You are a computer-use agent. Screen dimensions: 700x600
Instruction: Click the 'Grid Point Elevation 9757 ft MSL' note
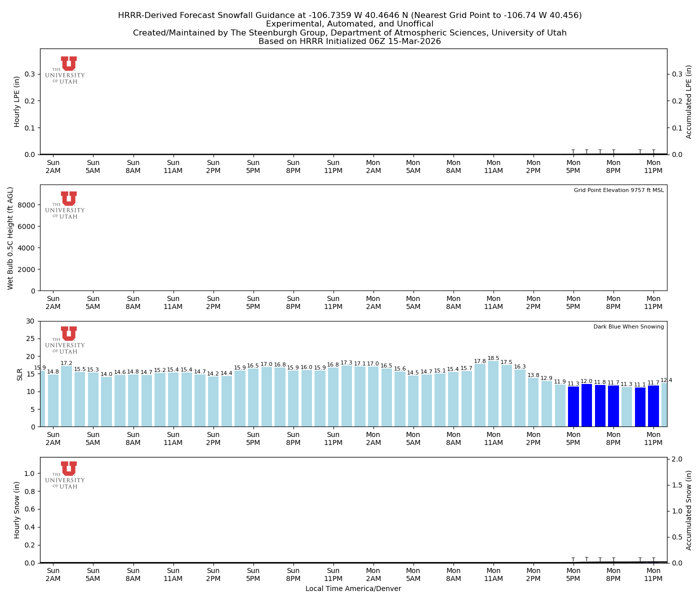618,190
